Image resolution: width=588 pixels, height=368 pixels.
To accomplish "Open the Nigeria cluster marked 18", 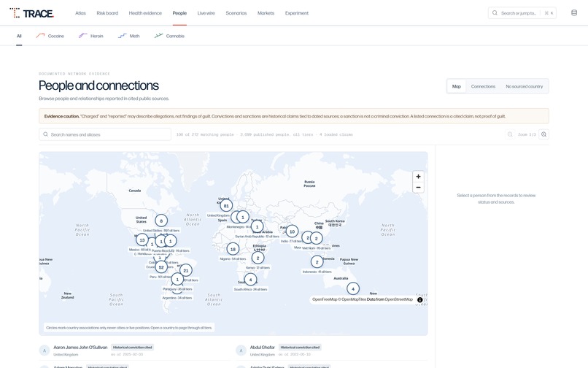I will (233, 249).
